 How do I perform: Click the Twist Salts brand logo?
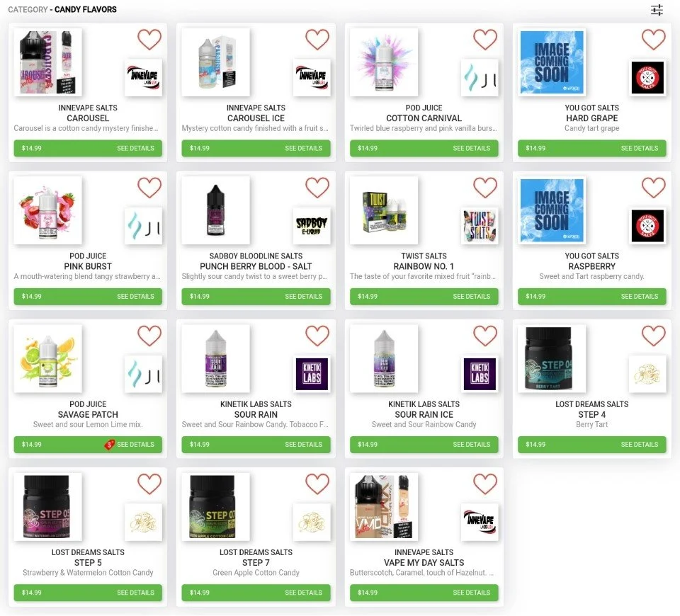tap(480, 226)
